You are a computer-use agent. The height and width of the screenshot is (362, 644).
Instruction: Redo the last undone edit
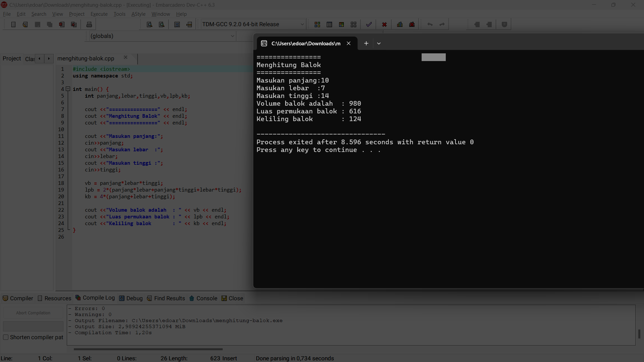click(x=442, y=24)
